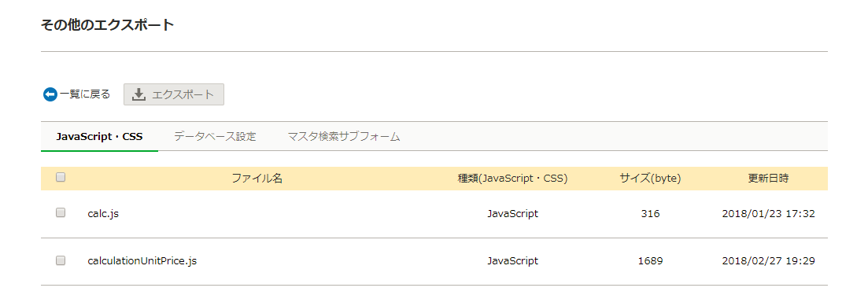This screenshot has height=295, width=868.
Task: Switch to the データベース設定 tab
Action: pos(215,137)
